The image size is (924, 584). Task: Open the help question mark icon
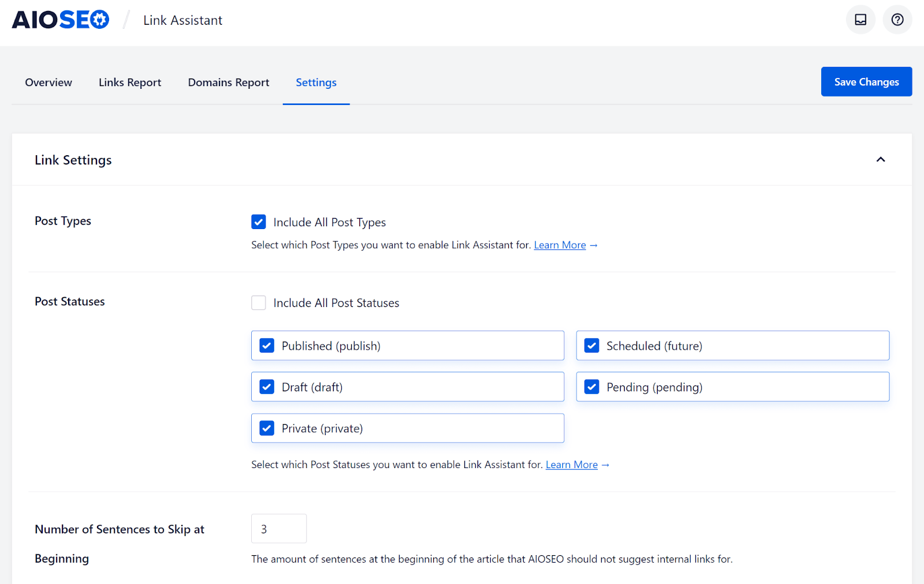click(897, 20)
